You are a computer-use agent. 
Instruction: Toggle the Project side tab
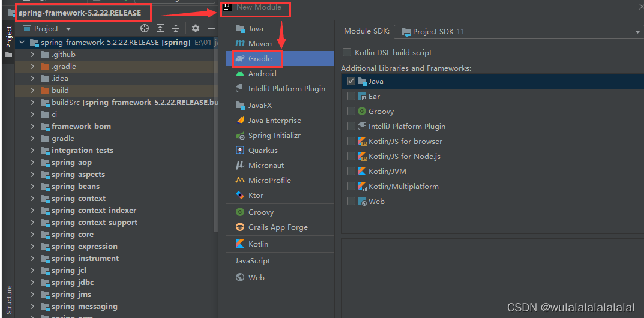point(8,41)
